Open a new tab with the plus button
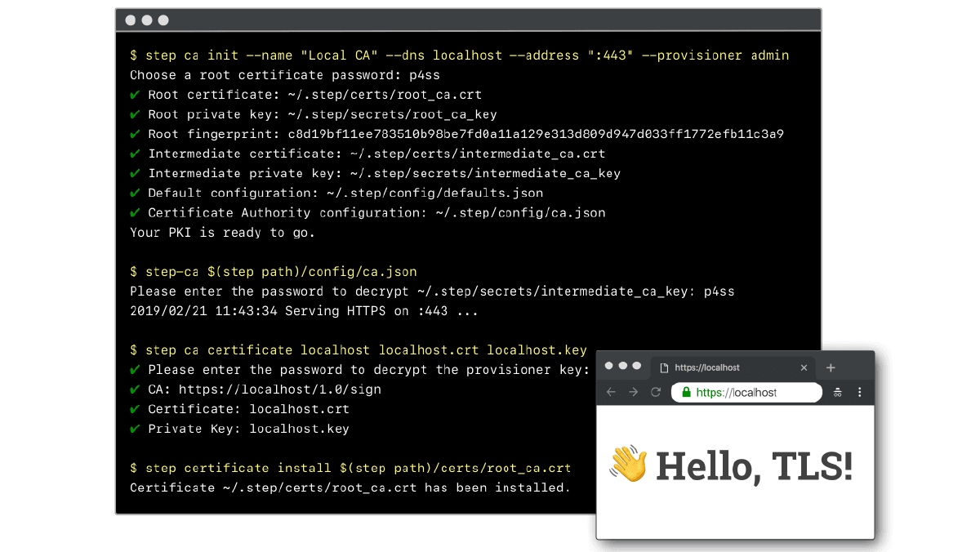Image resolution: width=980 pixels, height=552 pixels. 831,367
